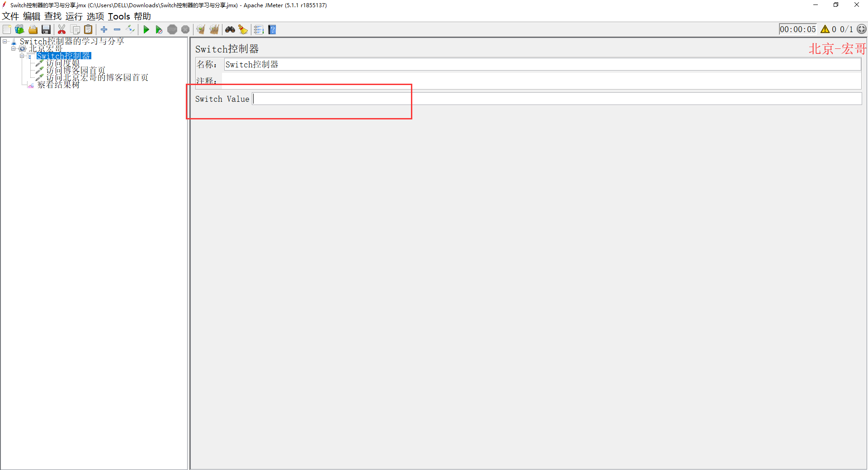The height and width of the screenshot is (470, 868).
Task: Open the 帮助 menu
Action: pos(142,16)
